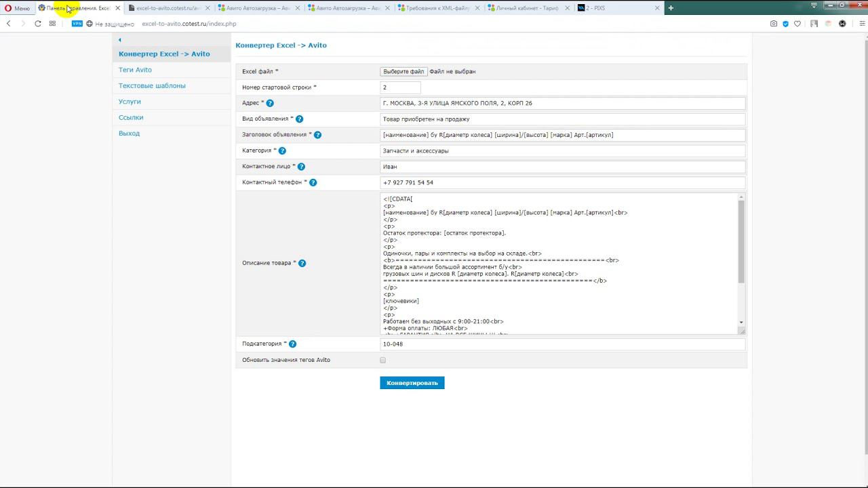Show help for the Адрес field

pos(270,103)
